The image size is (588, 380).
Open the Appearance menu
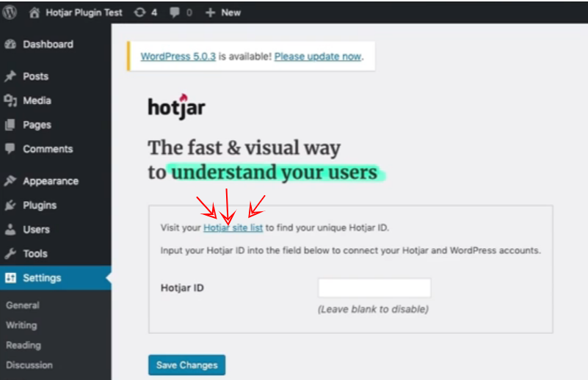(x=51, y=181)
